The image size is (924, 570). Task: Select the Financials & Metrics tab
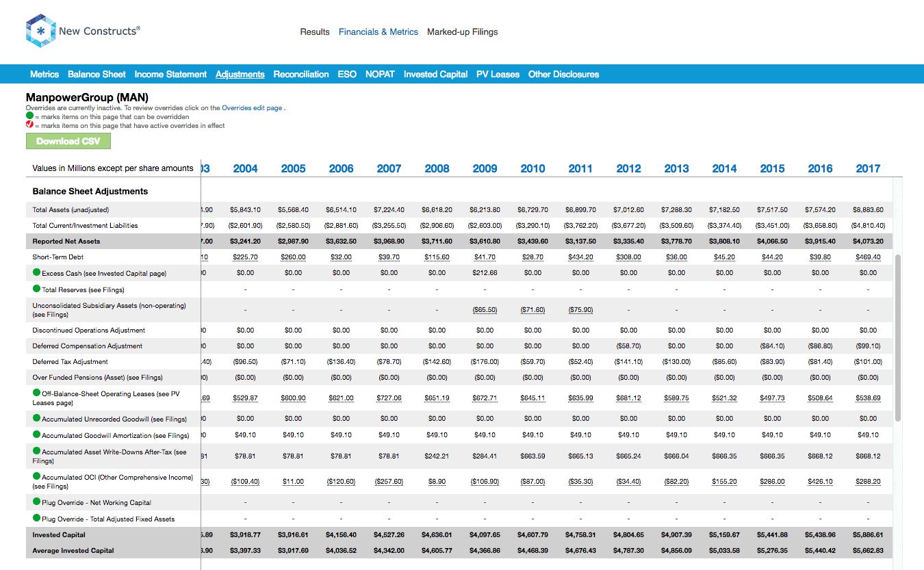click(378, 32)
